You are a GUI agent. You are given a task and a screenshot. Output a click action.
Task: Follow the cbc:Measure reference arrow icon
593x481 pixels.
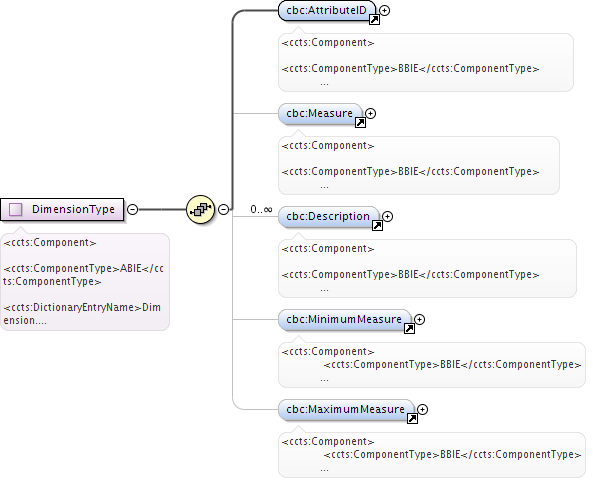click(360, 123)
